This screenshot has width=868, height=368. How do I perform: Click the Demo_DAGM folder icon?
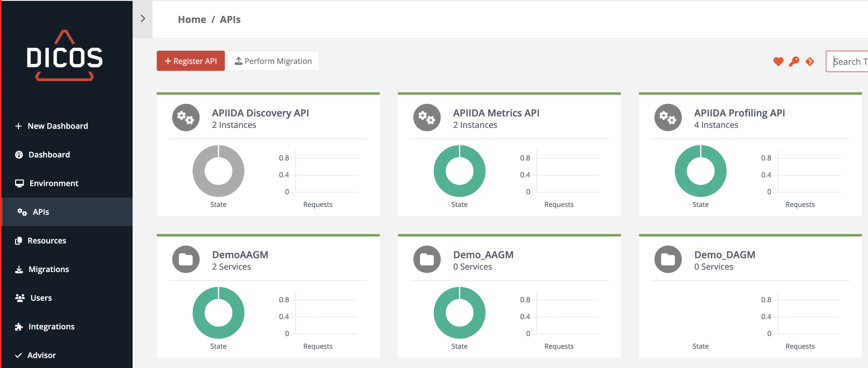point(668,259)
